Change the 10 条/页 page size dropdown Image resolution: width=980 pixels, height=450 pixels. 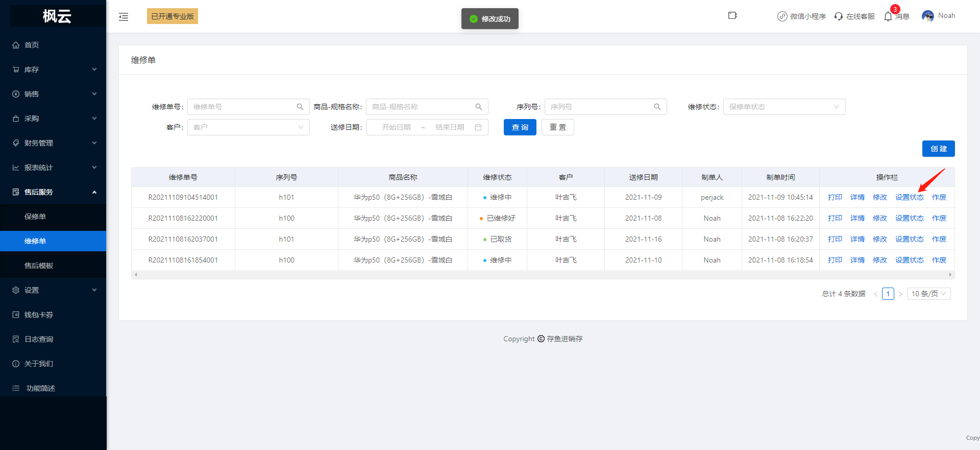[x=929, y=294]
